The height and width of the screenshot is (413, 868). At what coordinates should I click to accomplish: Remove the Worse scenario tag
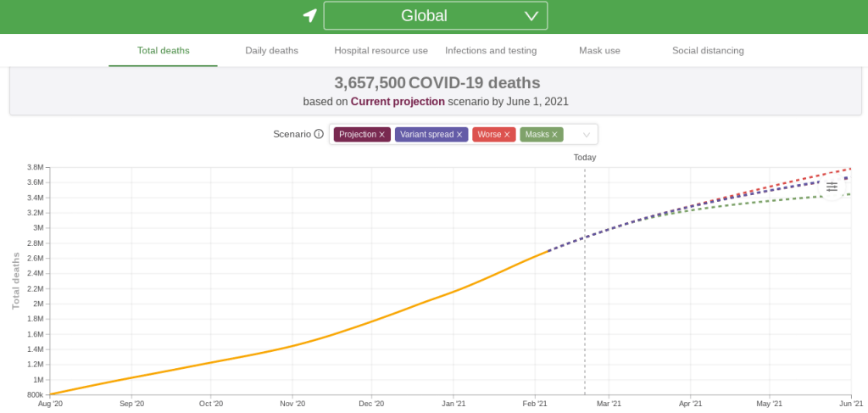tap(507, 135)
